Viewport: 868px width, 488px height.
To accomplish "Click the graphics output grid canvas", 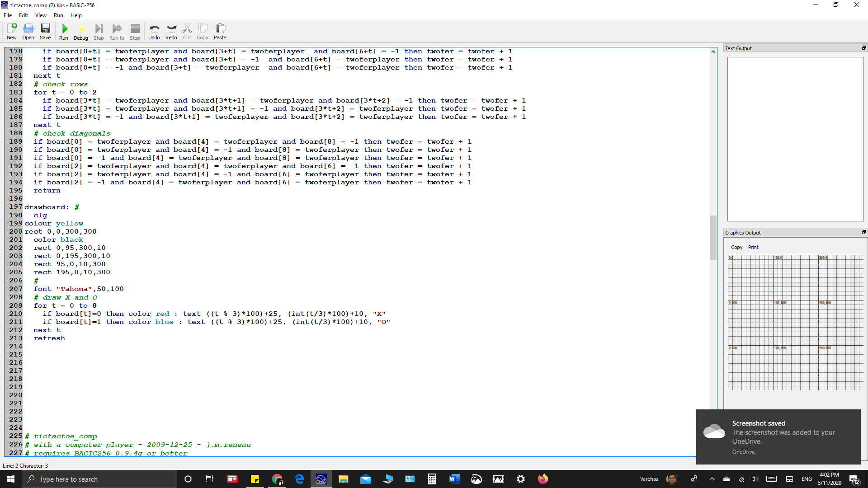I will tap(795, 322).
